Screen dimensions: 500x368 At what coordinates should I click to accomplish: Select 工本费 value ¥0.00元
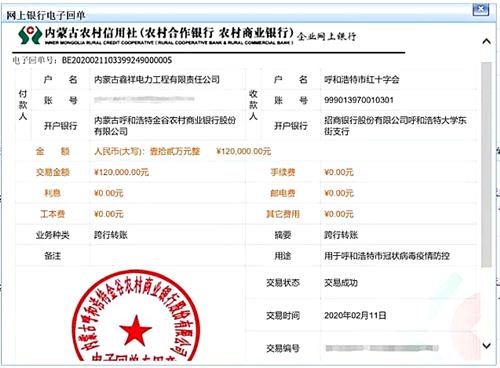pyautogui.click(x=109, y=214)
